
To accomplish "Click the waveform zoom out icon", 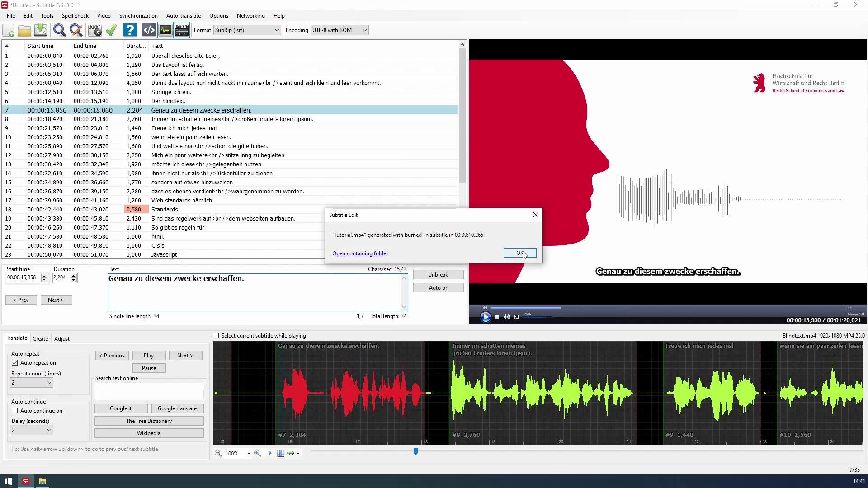I will (x=218, y=453).
